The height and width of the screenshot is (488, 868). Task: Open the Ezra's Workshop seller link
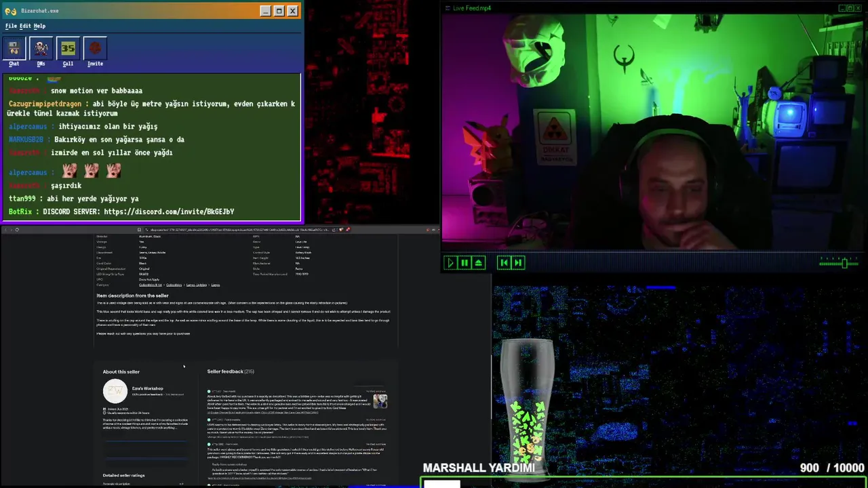coord(147,388)
